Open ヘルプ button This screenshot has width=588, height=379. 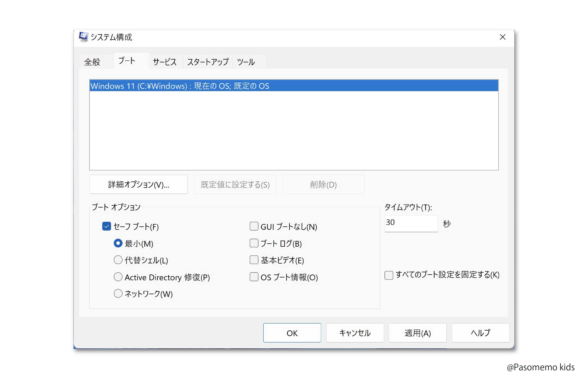pyautogui.click(x=481, y=333)
